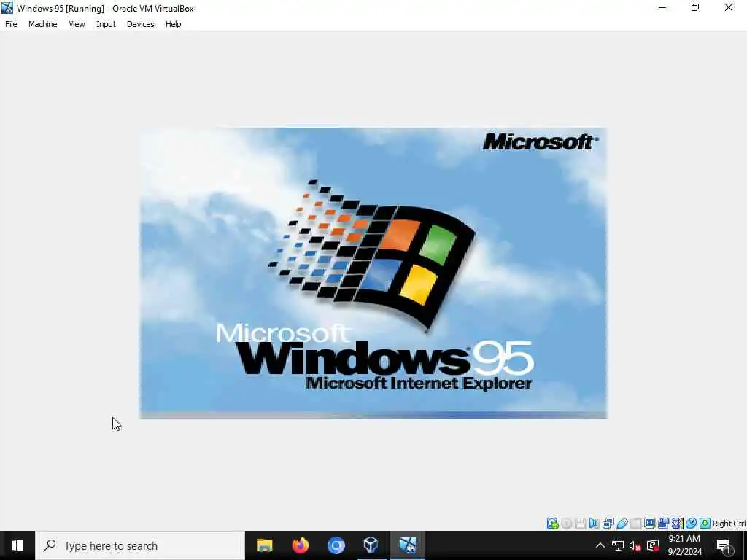
Task: Select Windows 95 VM taskbar button
Action: click(407, 545)
